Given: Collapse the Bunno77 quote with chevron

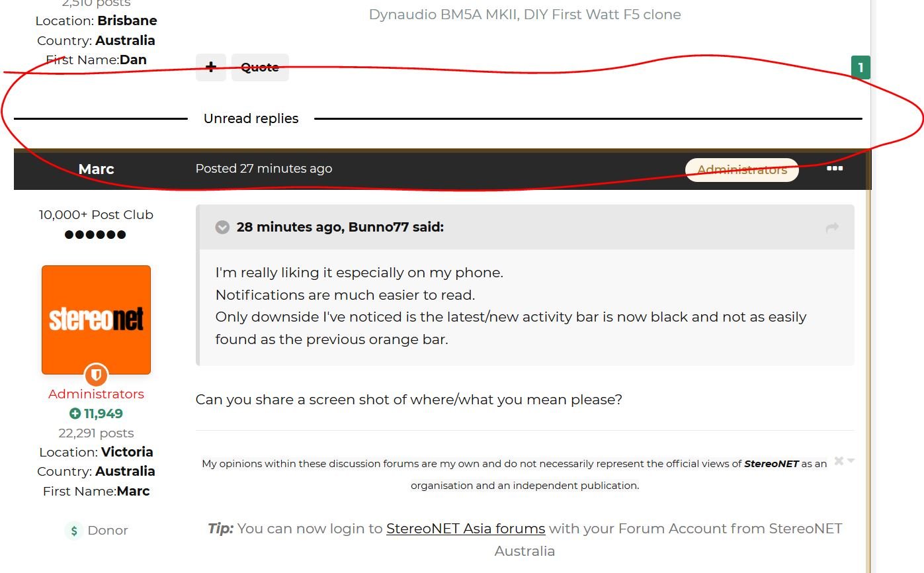Looking at the screenshot, I should 222,228.
